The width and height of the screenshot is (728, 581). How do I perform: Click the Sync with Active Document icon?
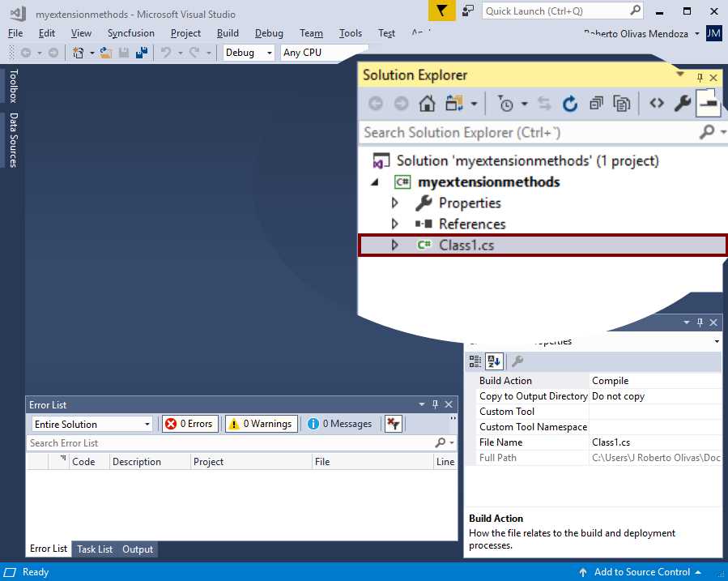pyautogui.click(x=544, y=103)
